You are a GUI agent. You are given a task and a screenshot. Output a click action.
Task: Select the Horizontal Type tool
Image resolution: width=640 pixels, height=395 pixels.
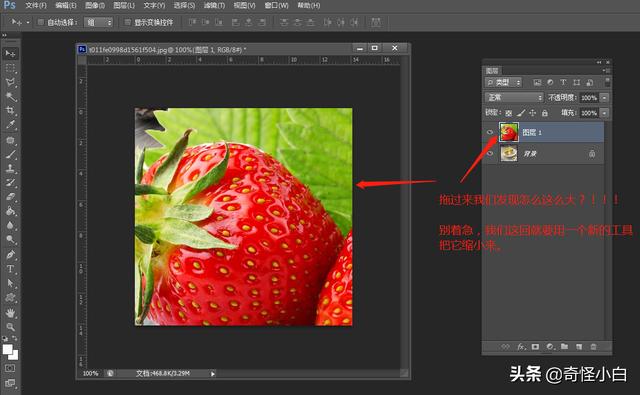(x=10, y=269)
